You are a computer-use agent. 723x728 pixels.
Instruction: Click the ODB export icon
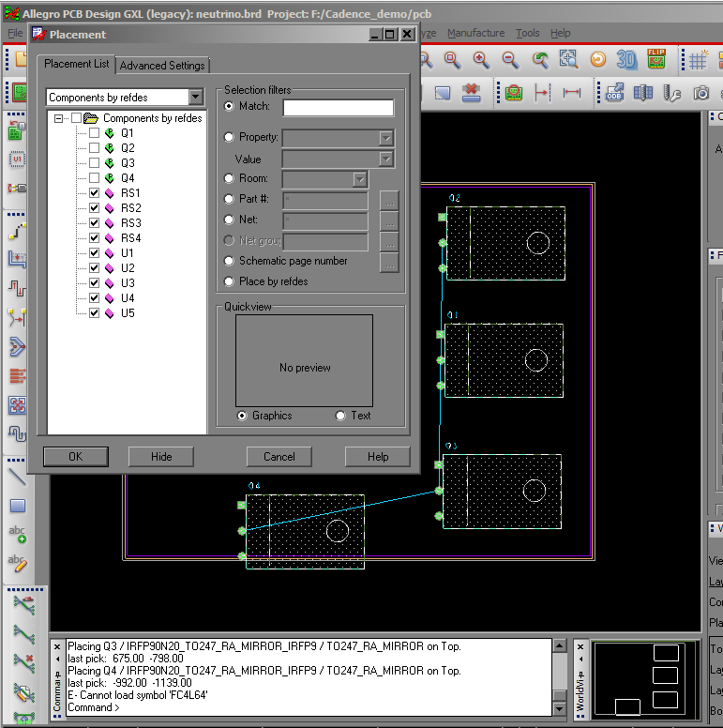click(x=614, y=93)
